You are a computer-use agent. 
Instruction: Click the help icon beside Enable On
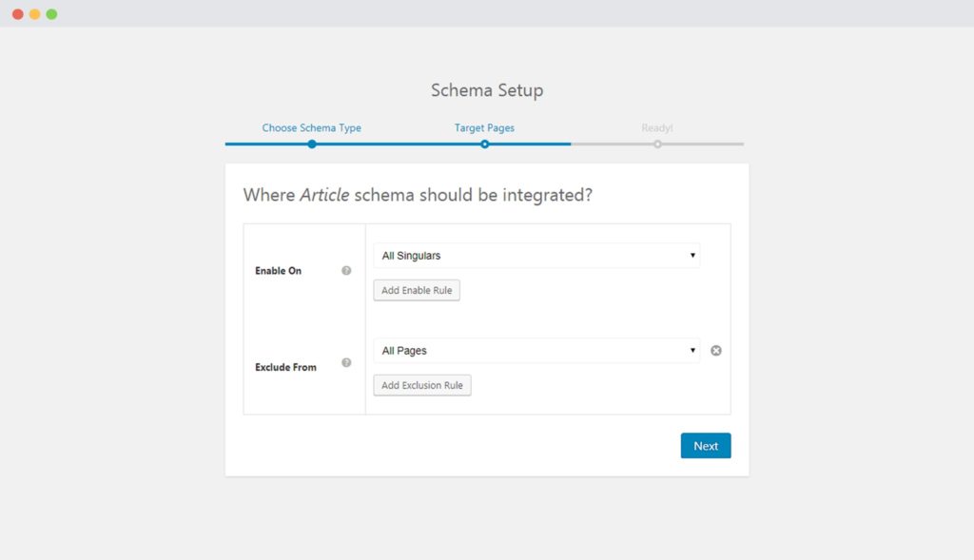click(x=346, y=270)
